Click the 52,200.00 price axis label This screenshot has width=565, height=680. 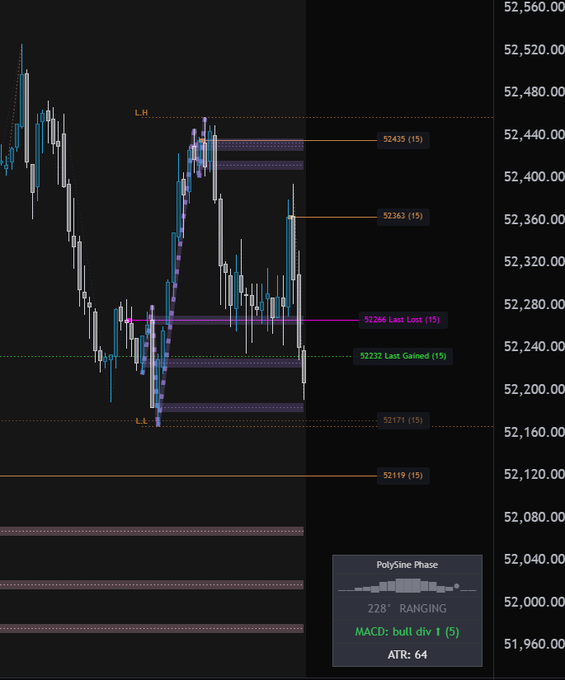[534, 389]
